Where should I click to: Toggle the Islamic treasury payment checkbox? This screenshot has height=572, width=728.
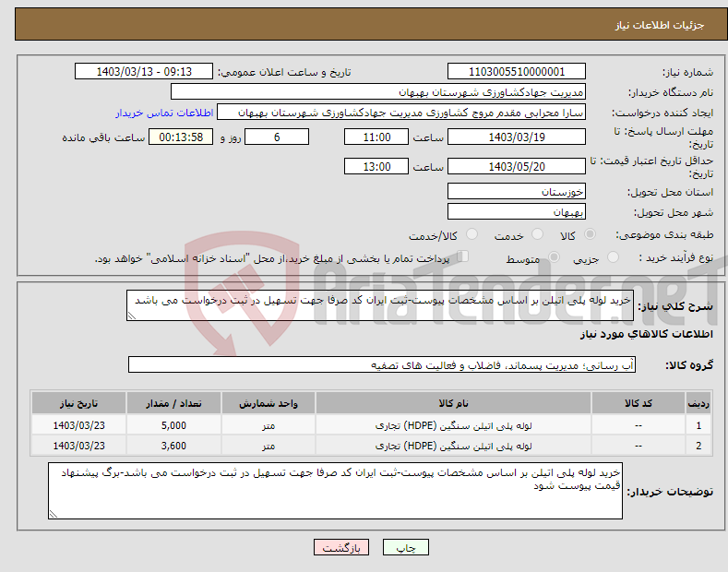tap(463, 256)
